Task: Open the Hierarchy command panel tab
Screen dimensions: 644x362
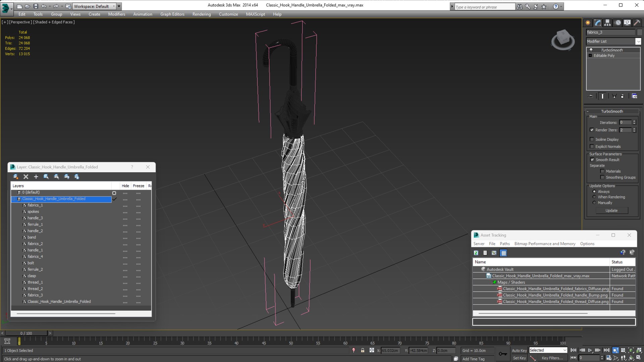Action: pyautogui.click(x=607, y=23)
